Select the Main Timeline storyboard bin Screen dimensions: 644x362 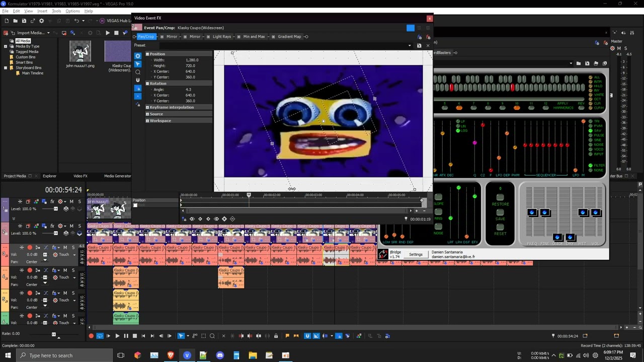33,73
